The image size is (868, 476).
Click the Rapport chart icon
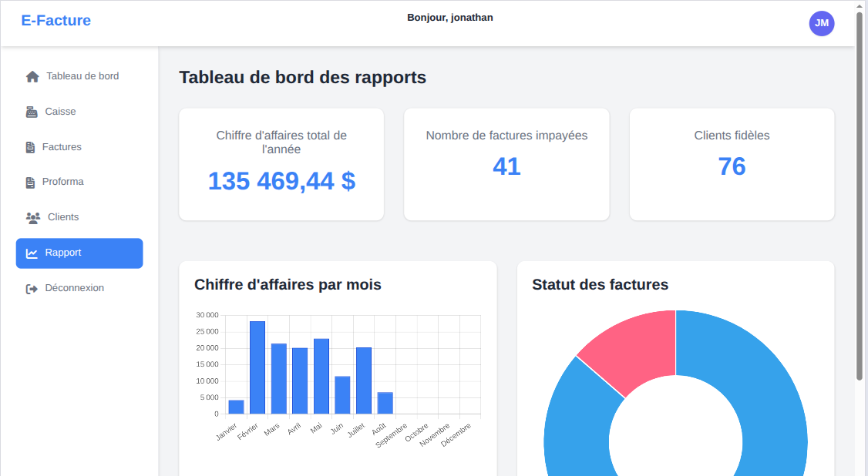[32, 252]
